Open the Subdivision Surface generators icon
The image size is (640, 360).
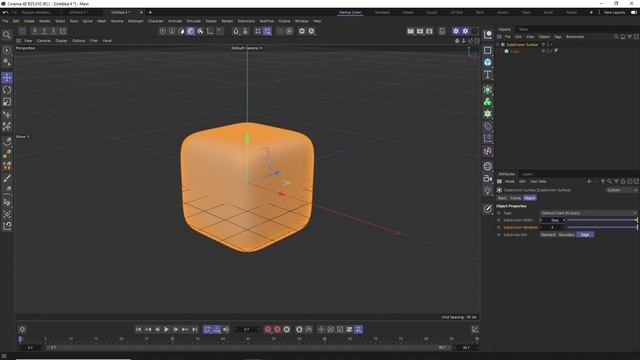pos(488,90)
